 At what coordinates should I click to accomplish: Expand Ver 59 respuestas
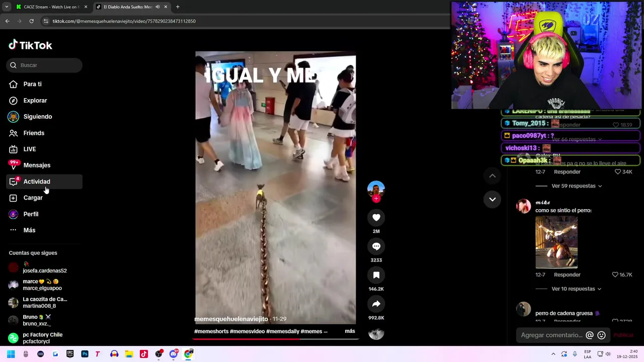click(x=577, y=186)
